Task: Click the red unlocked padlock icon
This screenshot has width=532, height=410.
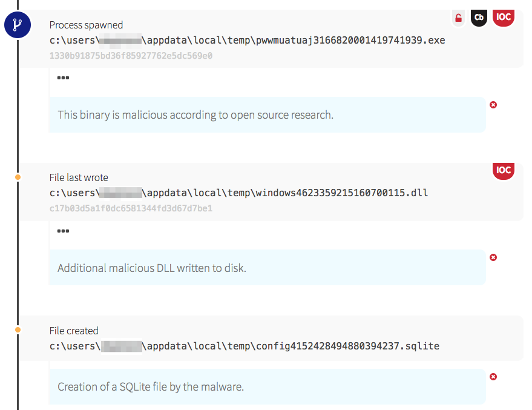Action: pos(458,18)
